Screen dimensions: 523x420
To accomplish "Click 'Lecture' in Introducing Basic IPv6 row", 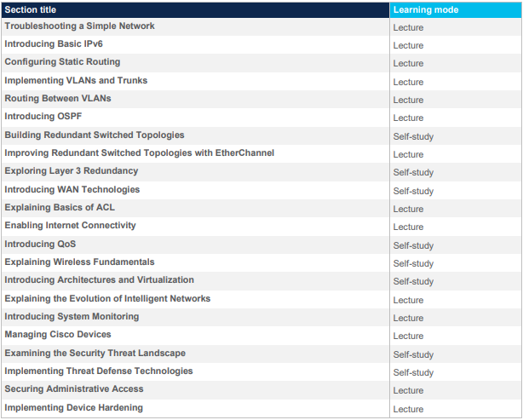I will point(408,46).
